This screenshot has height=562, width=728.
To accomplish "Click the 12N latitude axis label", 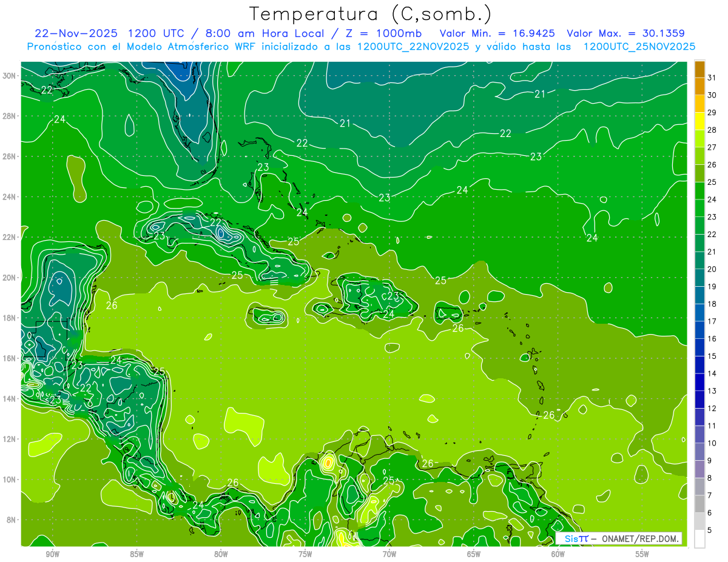I will pyautogui.click(x=10, y=439).
